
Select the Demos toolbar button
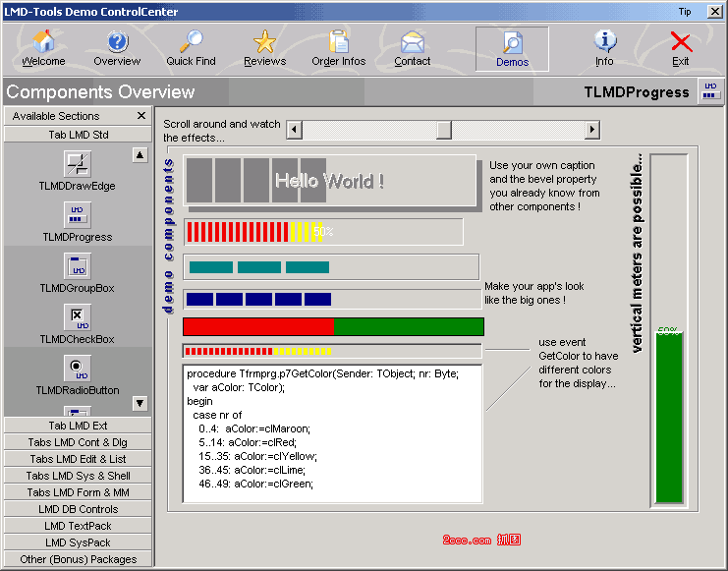[512, 49]
